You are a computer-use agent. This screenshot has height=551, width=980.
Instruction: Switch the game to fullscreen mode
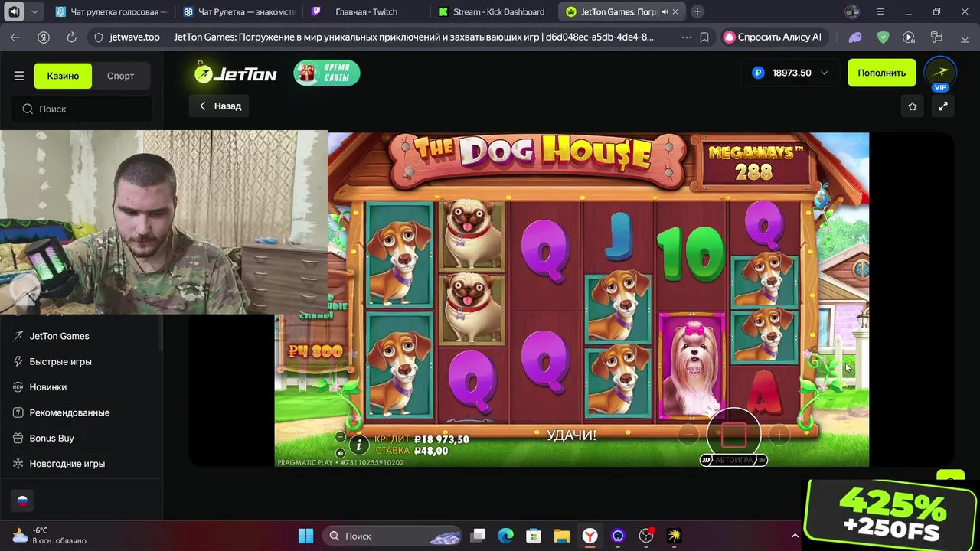click(943, 106)
